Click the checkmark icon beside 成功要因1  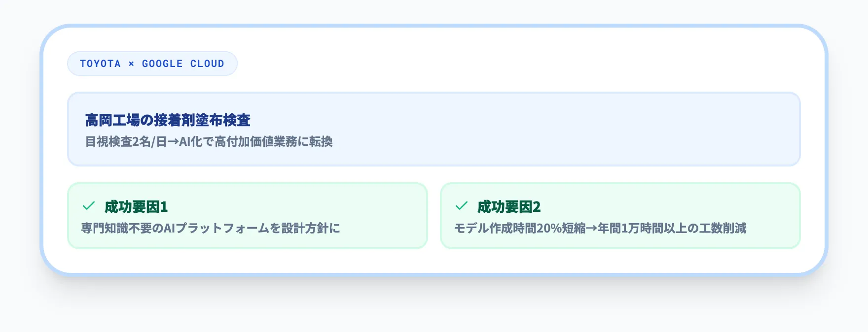tap(89, 206)
